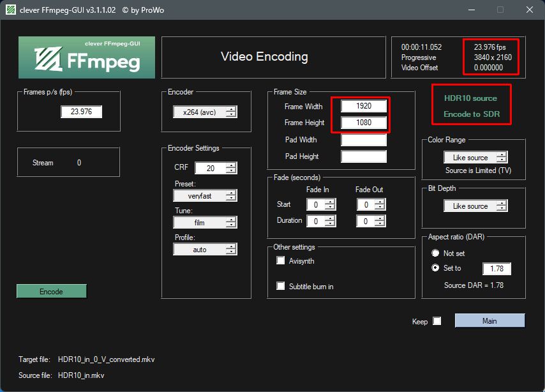Click the 3840 x 2160 resolution text
Viewport: 545px width, 392px height.
493,57
